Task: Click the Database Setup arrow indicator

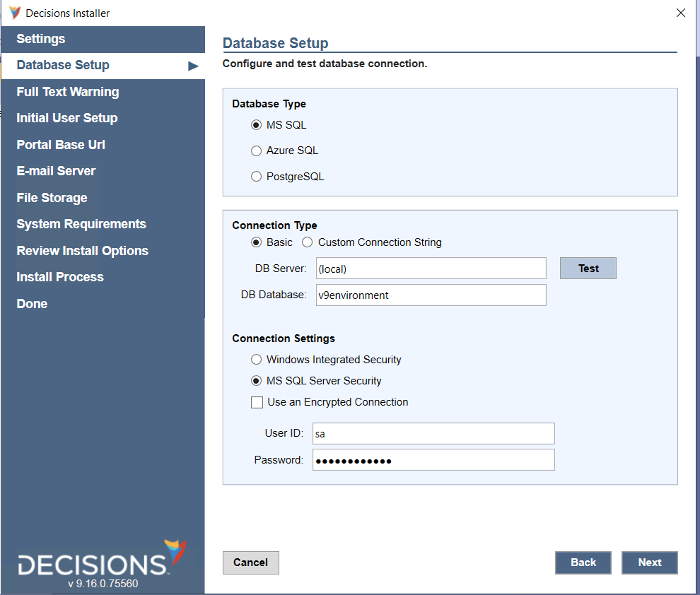Action: 193,66
